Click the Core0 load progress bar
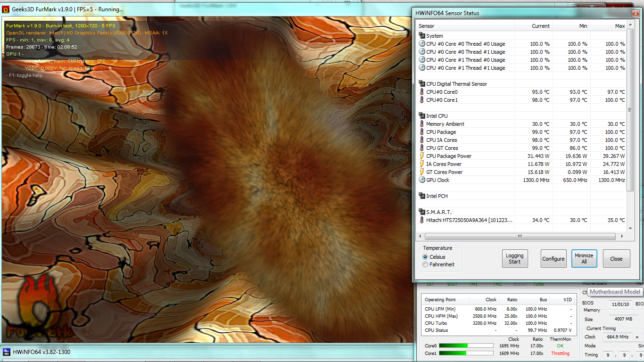Screen dimensions: 644x362 coord(466,346)
